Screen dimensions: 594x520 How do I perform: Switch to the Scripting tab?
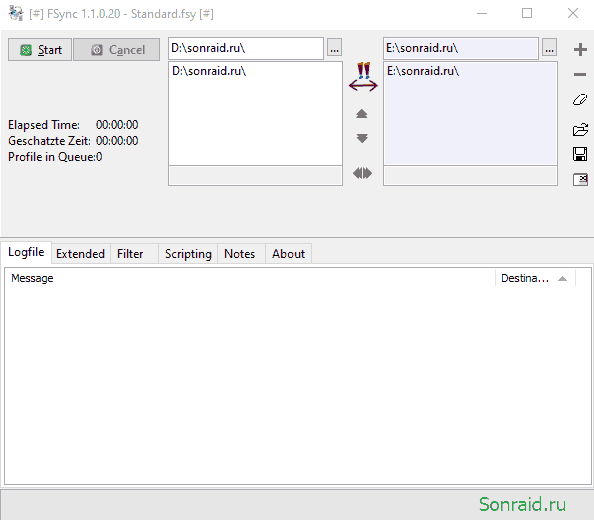pyautogui.click(x=188, y=254)
